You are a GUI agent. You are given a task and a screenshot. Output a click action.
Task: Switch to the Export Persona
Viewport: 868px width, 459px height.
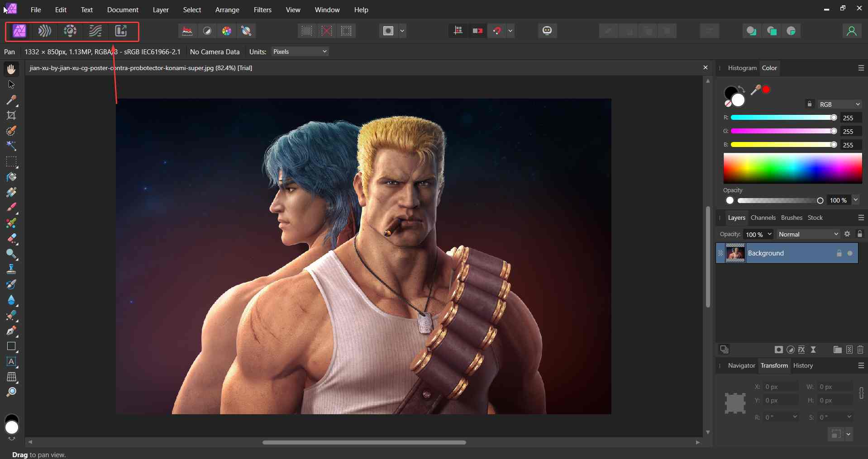point(120,31)
